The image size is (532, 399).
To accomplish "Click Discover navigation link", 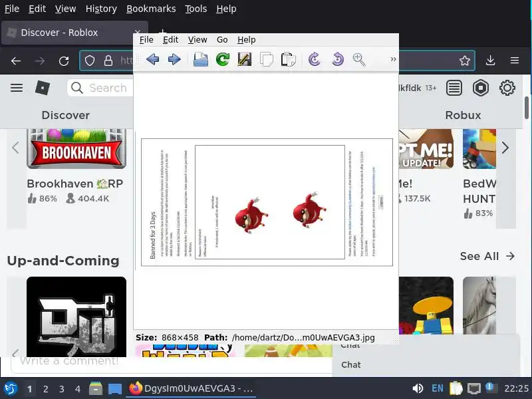I will 66,115.
